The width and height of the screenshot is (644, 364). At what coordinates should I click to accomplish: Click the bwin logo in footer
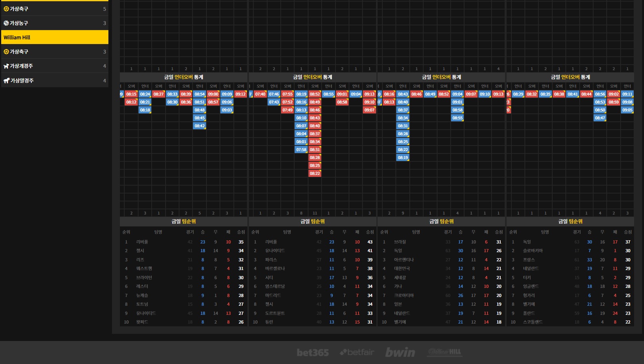[400, 352]
